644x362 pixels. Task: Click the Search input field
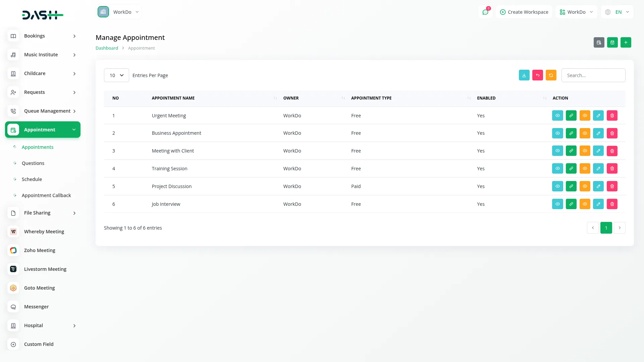593,75
